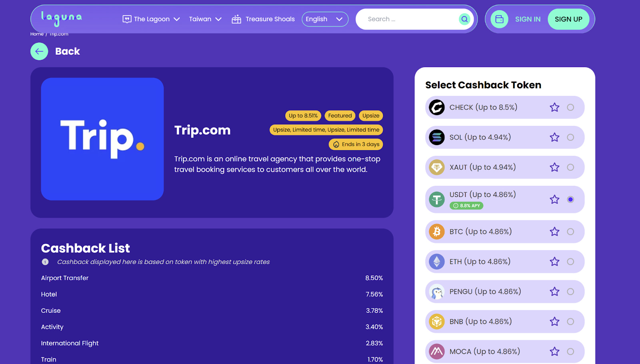This screenshot has width=640, height=364.
Task: Favorite the PENGU token star
Action: 554,292
